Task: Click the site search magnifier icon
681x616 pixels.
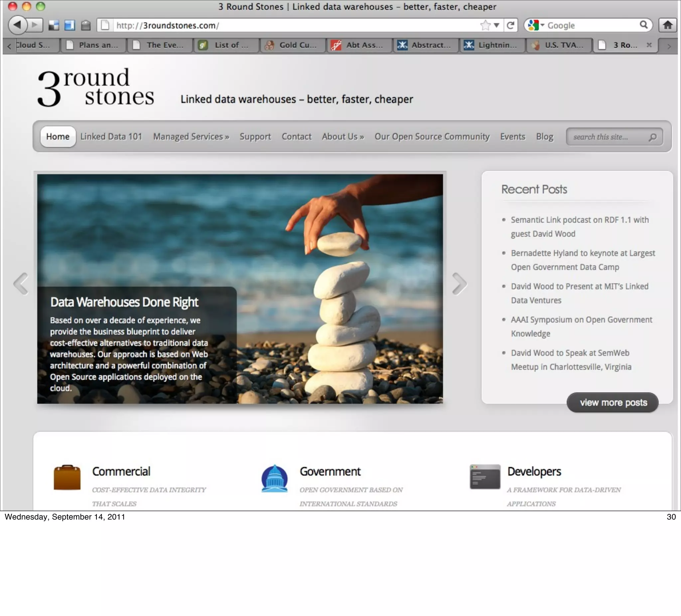Action: point(653,137)
